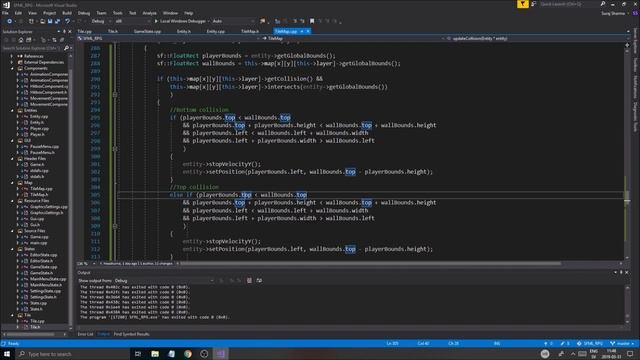Open the Tools menu

tap(118, 13)
